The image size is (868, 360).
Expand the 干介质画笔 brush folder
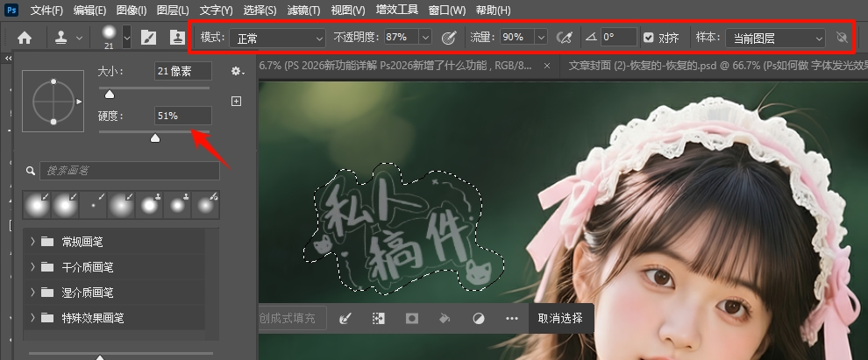tap(32, 267)
